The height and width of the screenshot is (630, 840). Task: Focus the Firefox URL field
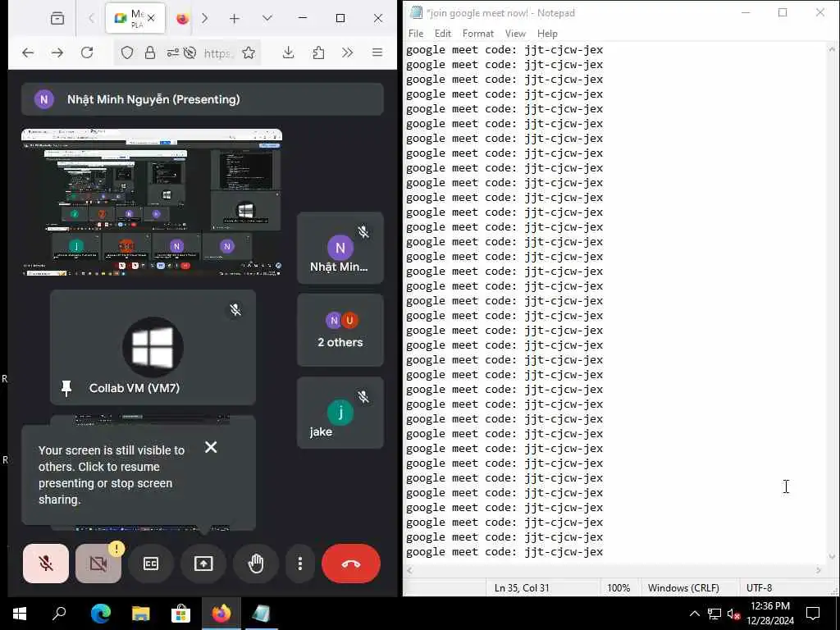pyautogui.click(x=217, y=53)
